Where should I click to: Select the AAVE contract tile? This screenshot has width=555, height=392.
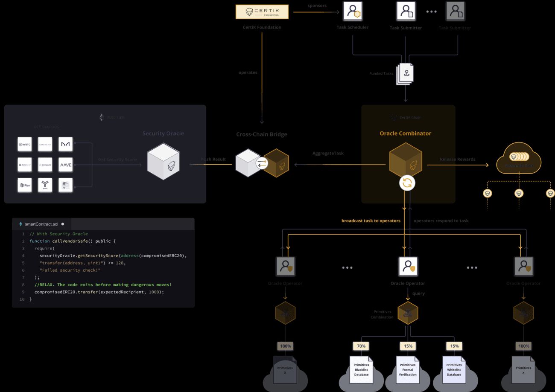click(65, 164)
